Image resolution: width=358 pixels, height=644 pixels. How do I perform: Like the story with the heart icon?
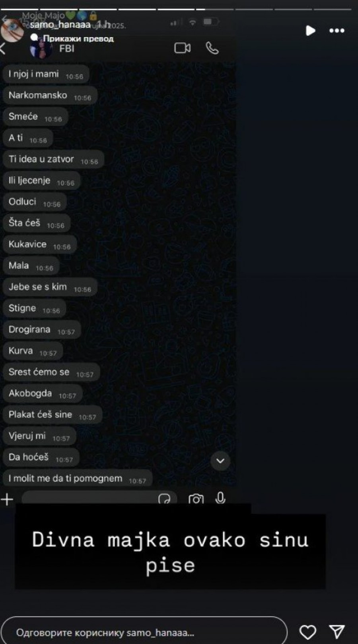[x=307, y=632]
